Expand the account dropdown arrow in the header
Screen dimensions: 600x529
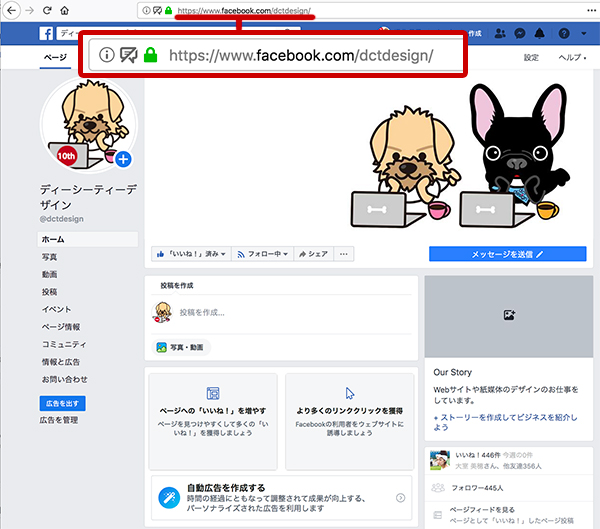[584, 34]
